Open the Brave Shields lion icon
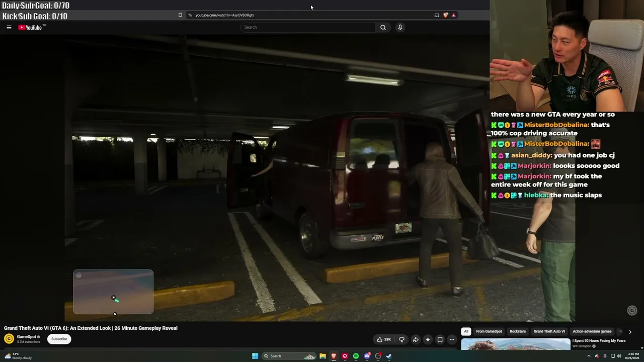Viewport: 644px width, 362px height. 445,15
